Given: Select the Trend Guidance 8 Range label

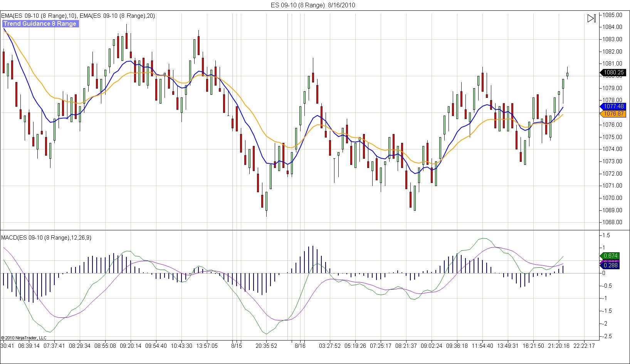Looking at the screenshot, I should pyautogui.click(x=40, y=23).
